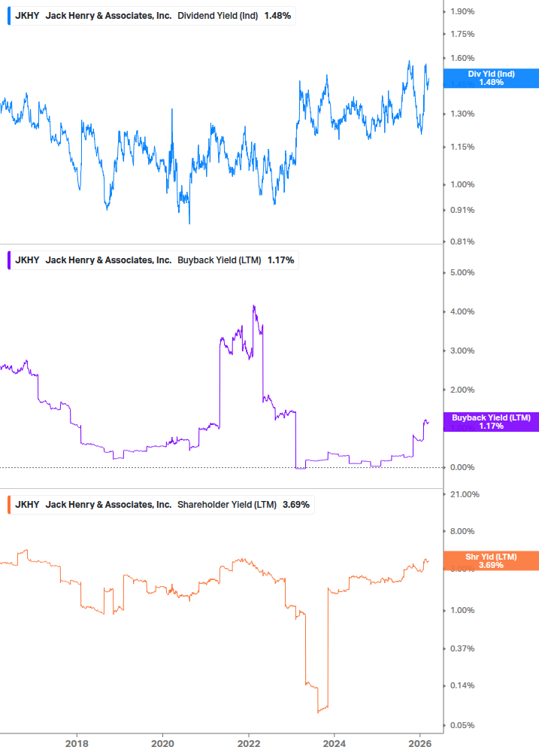The width and height of the screenshot is (539, 756).
Task: Click the 2020 label on the time axis
Action: click(x=163, y=743)
